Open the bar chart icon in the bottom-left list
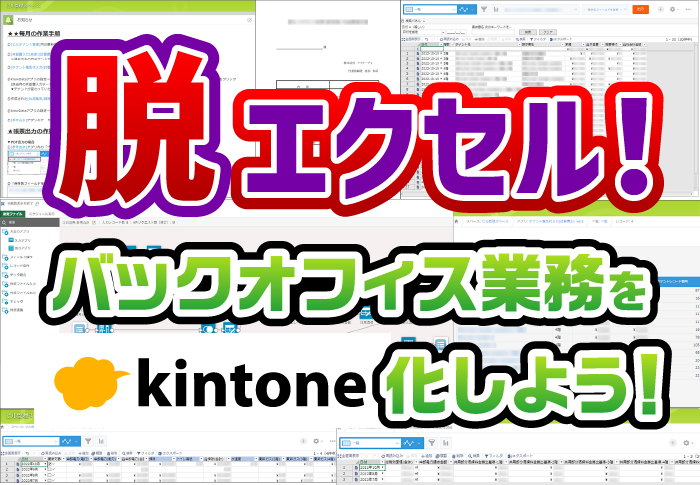Screen dimensions: 700x485 click(x=101, y=441)
